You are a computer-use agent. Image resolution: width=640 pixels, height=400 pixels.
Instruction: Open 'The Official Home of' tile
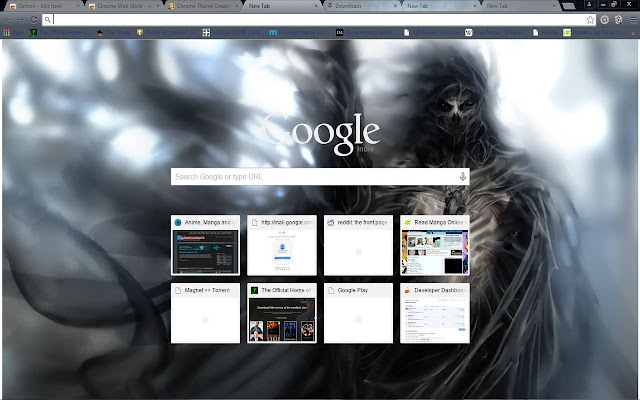282,313
